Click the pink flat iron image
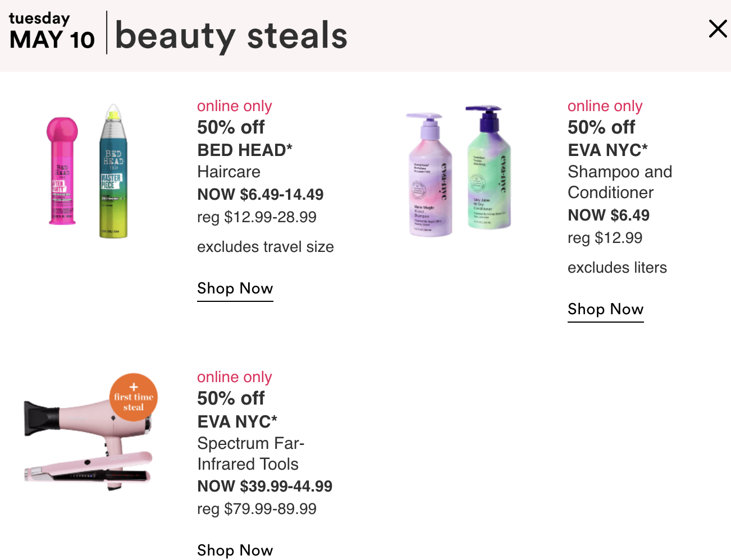The width and height of the screenshot is (731, 560). click(x=88, y=469)
